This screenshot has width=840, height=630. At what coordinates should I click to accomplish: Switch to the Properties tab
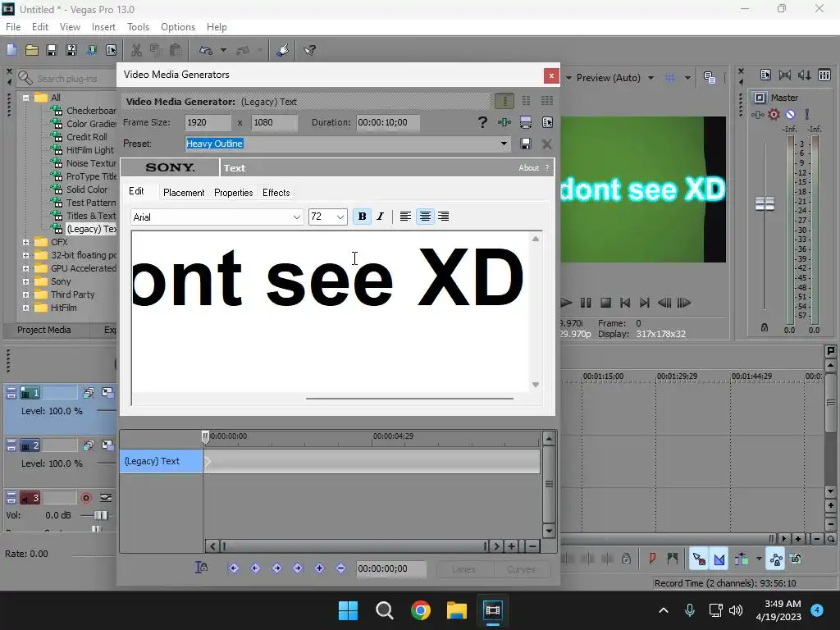point(234,192)
